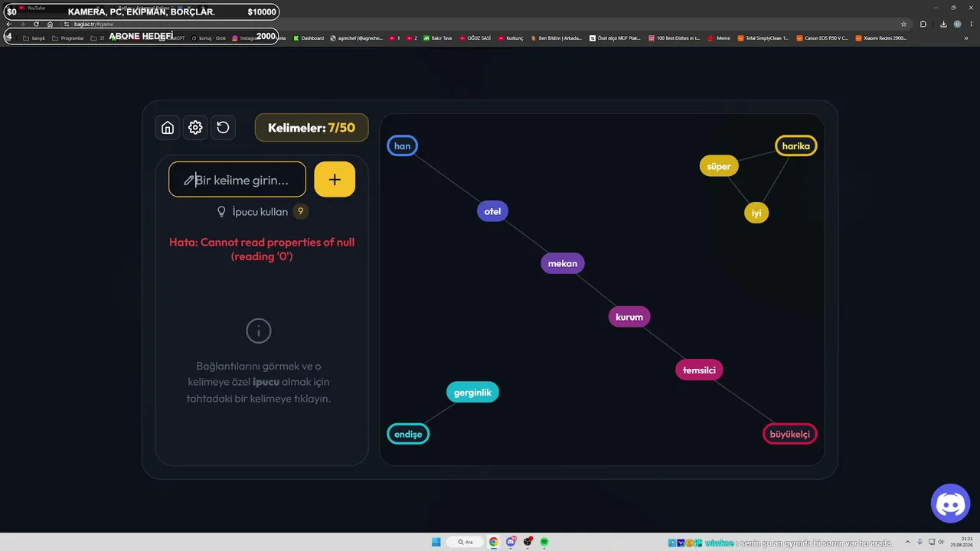Select the 'süper' word node
Screen dimensions: 980x551
click(x=719, y=166)
